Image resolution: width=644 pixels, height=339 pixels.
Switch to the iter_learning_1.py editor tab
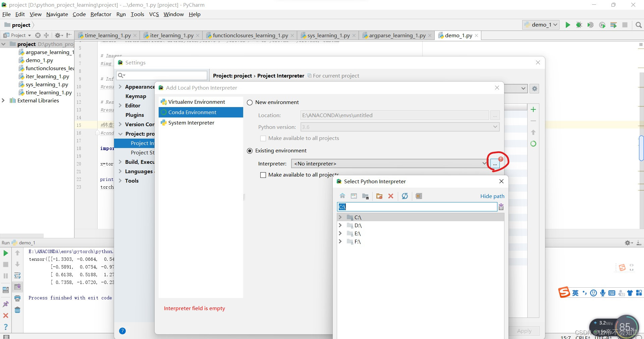pos(171,35)
